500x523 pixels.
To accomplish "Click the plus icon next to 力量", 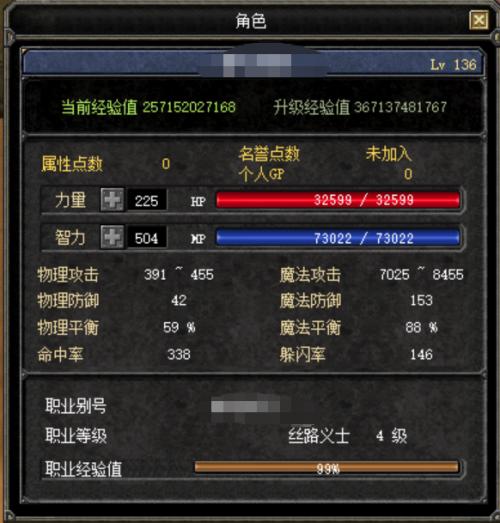I will click(x=112, y=200).
